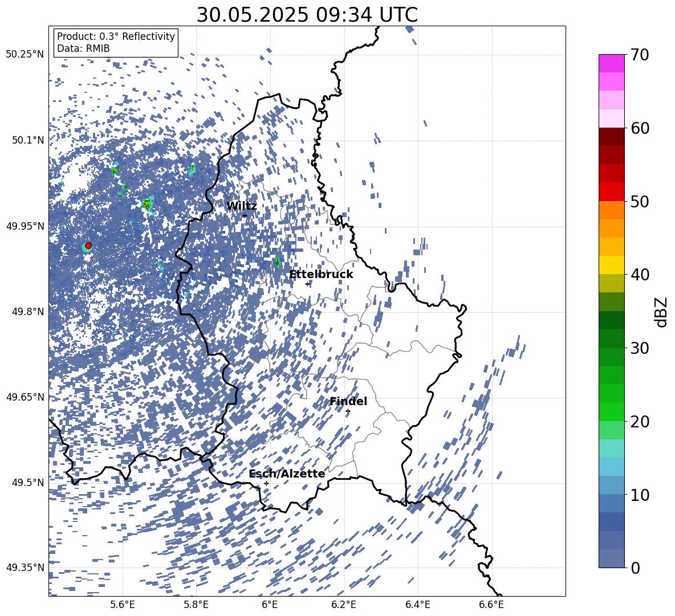Click the dBZ colorbar axis label

tap(662, 312)
